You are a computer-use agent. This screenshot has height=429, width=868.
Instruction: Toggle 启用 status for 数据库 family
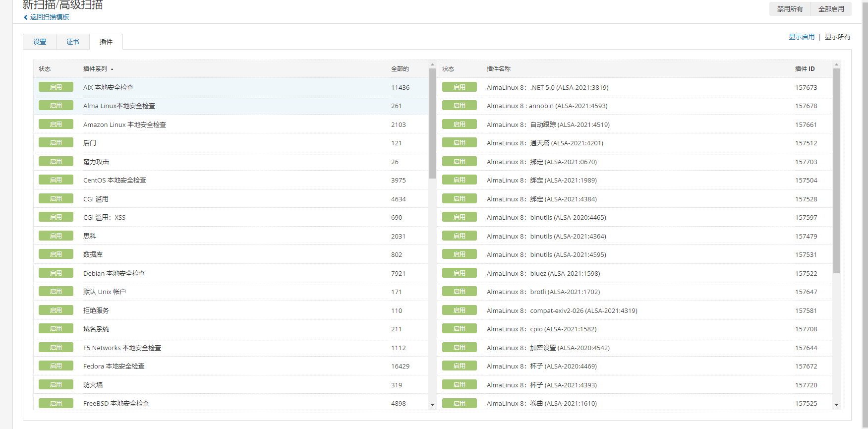point(56,254)
